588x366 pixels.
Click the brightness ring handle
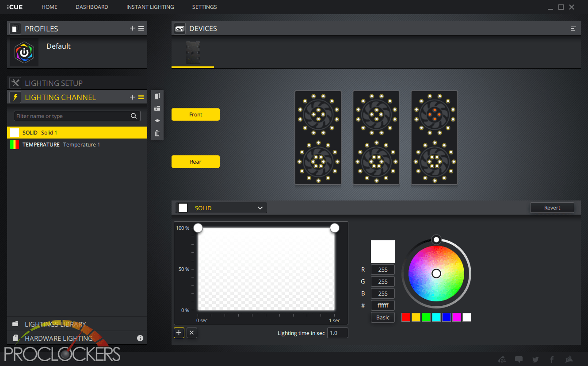436,239
